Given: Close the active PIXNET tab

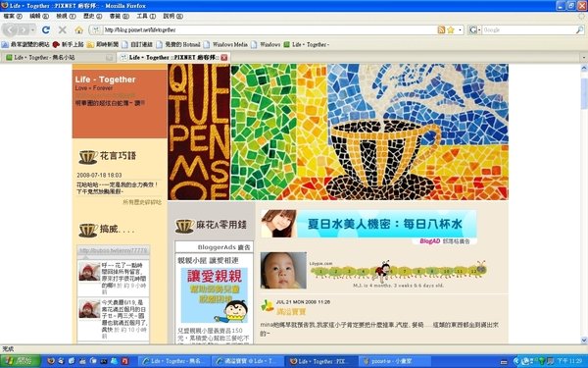Looking at the screenshot, I should click(x=224, y=58).
